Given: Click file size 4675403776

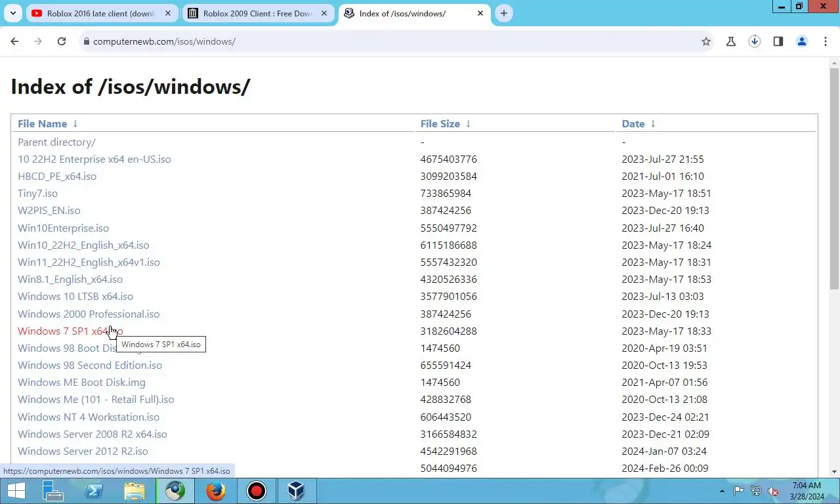Looking at the screenshot, I should (449, 159).
